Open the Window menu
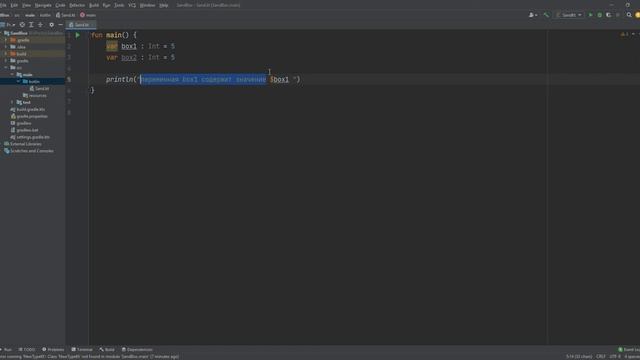Viewport: 640px width, 360px height. (147, 5)
